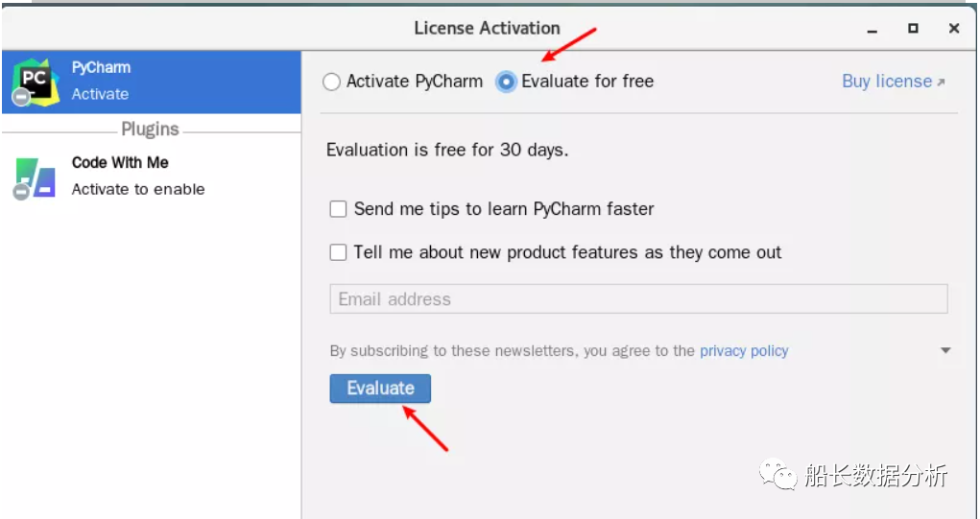Click the 'Activate to enable' text
This screenshot has width=980, height=519.
[138, 189]
